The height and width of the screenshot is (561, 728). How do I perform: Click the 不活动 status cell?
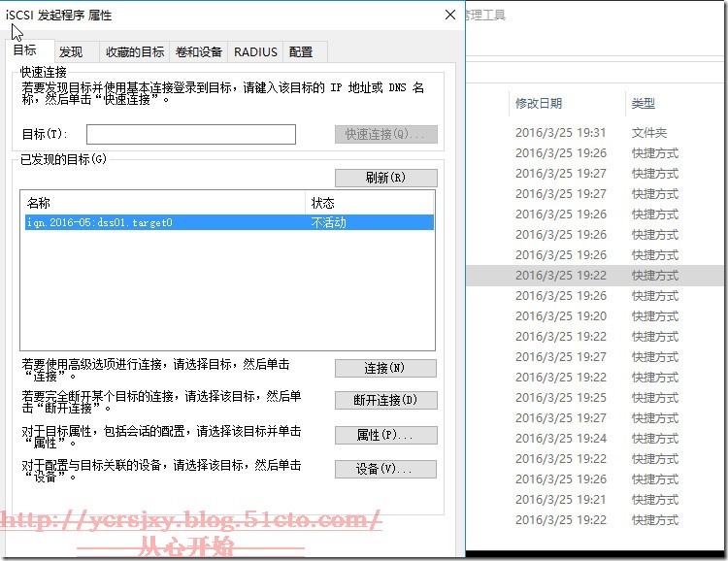(x=329, y=222)
